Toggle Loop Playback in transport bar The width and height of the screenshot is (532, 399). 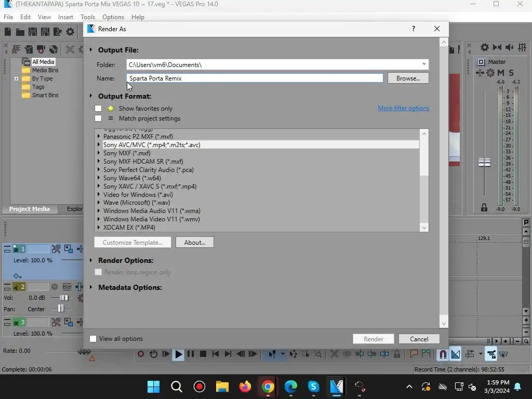[153, 354]
